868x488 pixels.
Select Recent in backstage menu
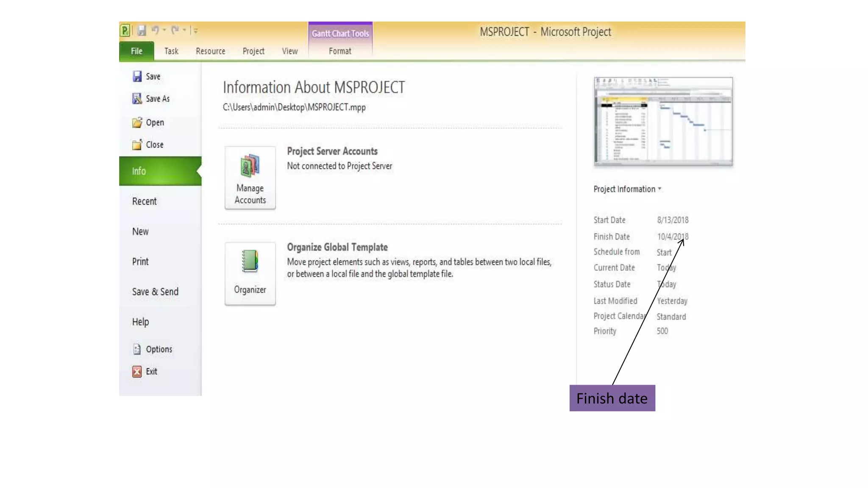click(144, 202)
